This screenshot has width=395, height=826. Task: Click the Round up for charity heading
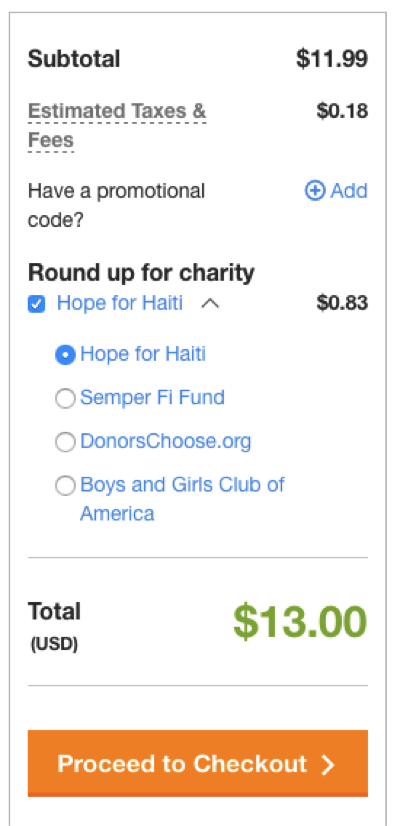click(x=141, y=273)
